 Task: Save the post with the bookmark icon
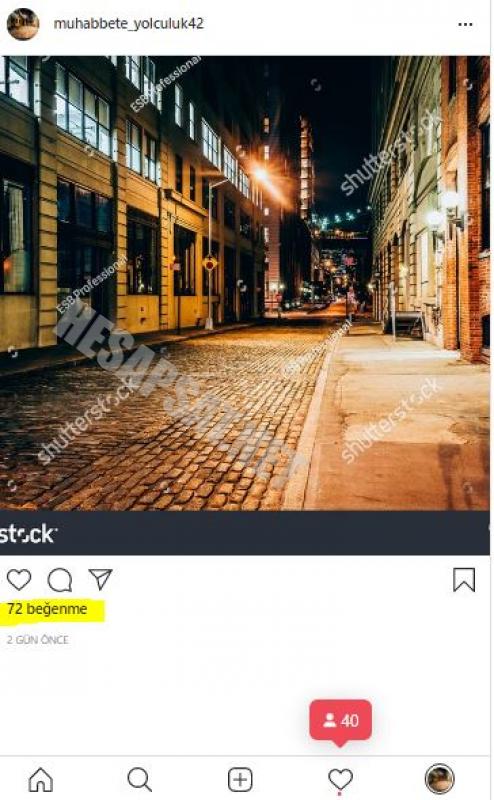(464, 580)
